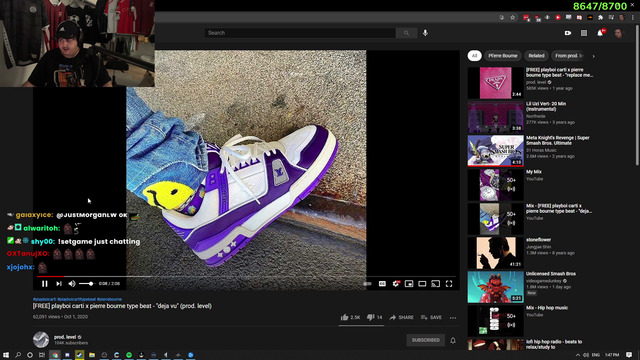Switch to theater mode

click(422, 284)
